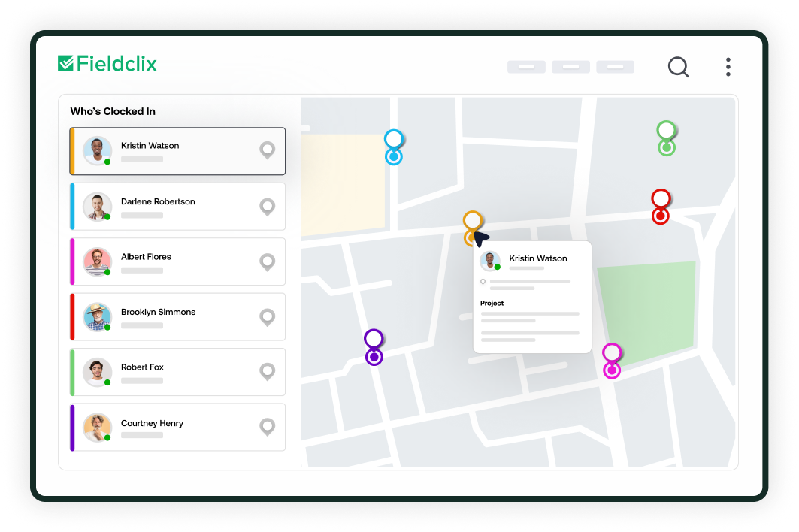Show Brooklyn Simmons's location with pin icon
The height and width of the screenshot is (532, 799).
(267, 317)
